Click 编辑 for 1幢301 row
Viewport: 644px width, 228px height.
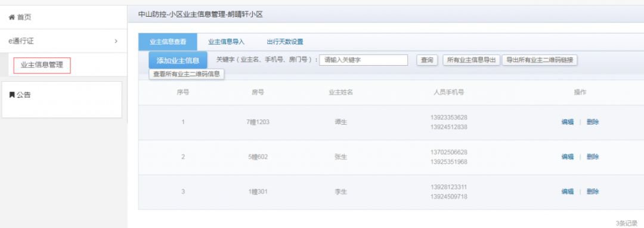[567, 192]
